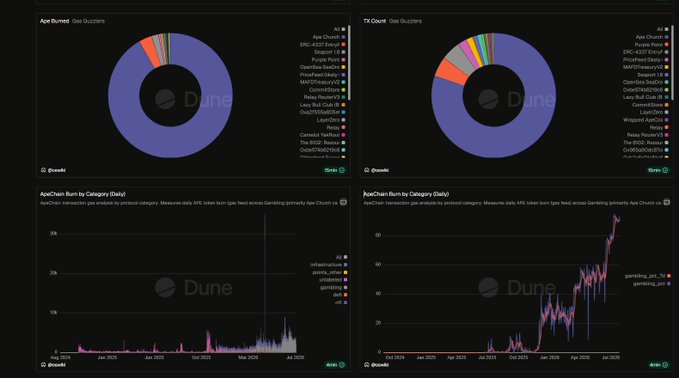Open 'Gas Guzzlers' query link beside TX Count

click(x=405, y=21)
